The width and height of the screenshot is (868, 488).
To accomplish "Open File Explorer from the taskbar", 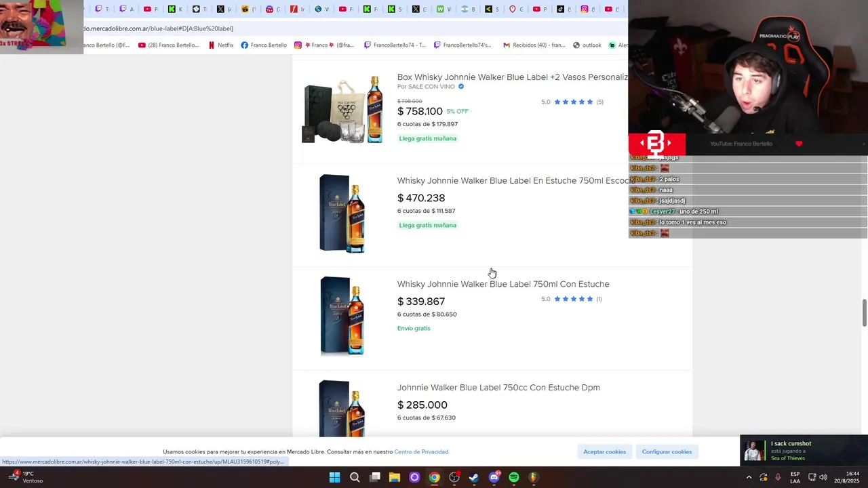I will pyautogui.click(x=395, y=477).
